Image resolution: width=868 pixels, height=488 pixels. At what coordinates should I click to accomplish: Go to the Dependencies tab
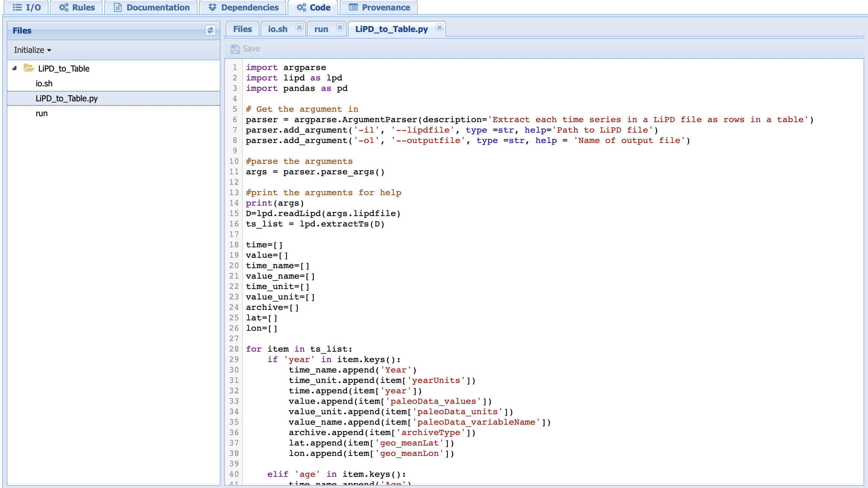click(243, 7)
